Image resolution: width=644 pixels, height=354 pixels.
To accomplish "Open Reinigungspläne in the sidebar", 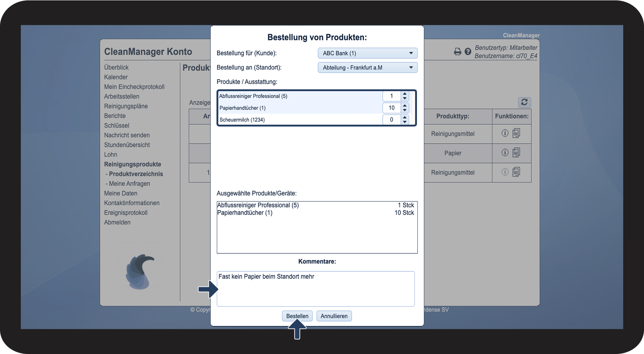I will (x=126, y=106).
